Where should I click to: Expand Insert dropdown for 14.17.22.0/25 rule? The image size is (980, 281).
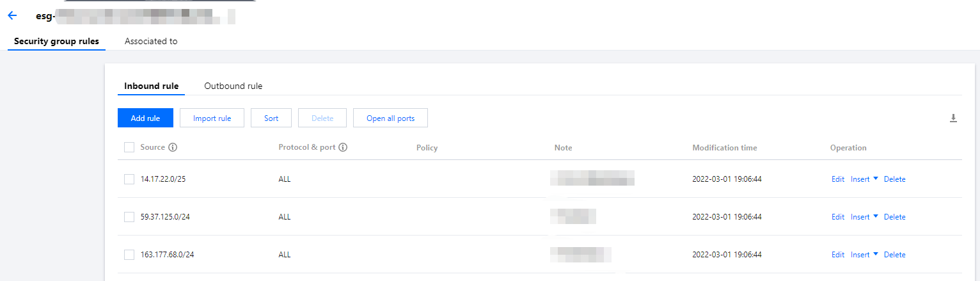(864, 179)
